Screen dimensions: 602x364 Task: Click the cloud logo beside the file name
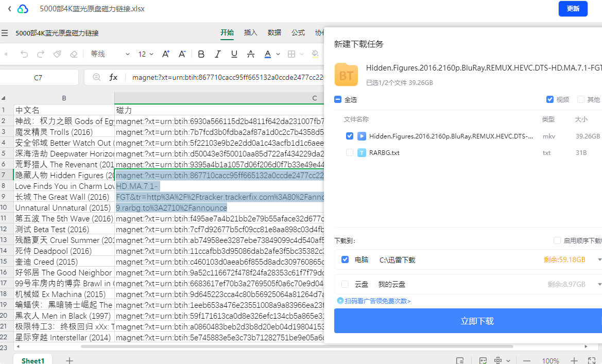(x=23, y=9)
